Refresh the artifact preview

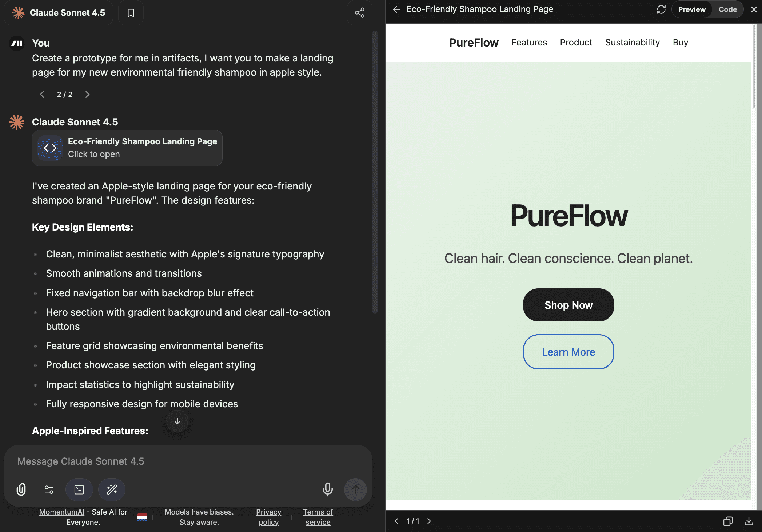(661, 9)
